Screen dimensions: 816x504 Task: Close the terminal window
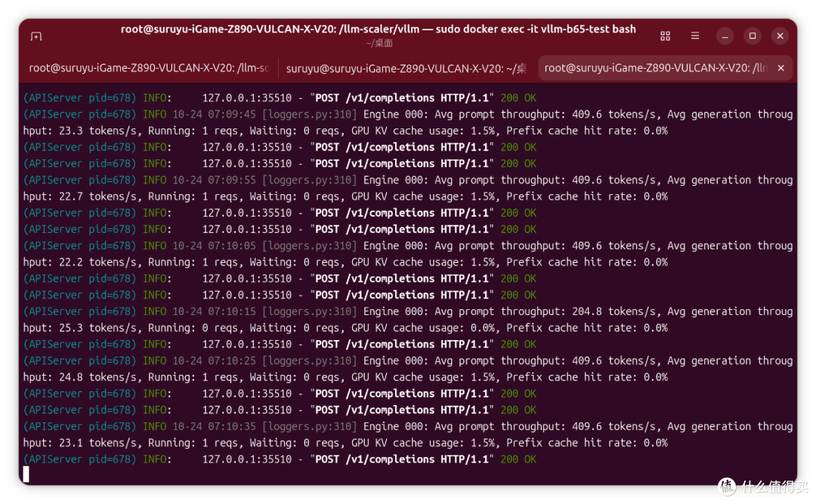pyautogui.click(x=780, y=36)
